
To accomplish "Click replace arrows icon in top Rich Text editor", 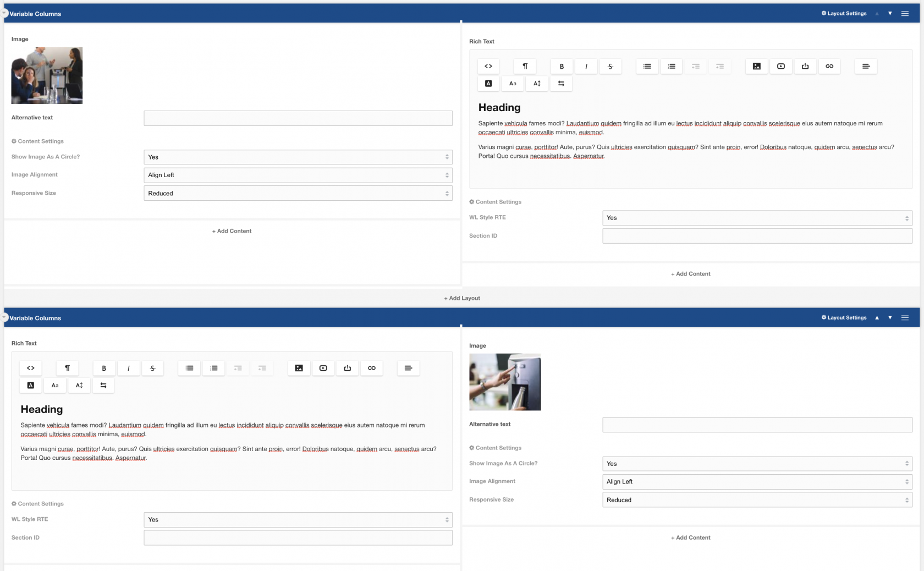I will [x=561, y=83].
